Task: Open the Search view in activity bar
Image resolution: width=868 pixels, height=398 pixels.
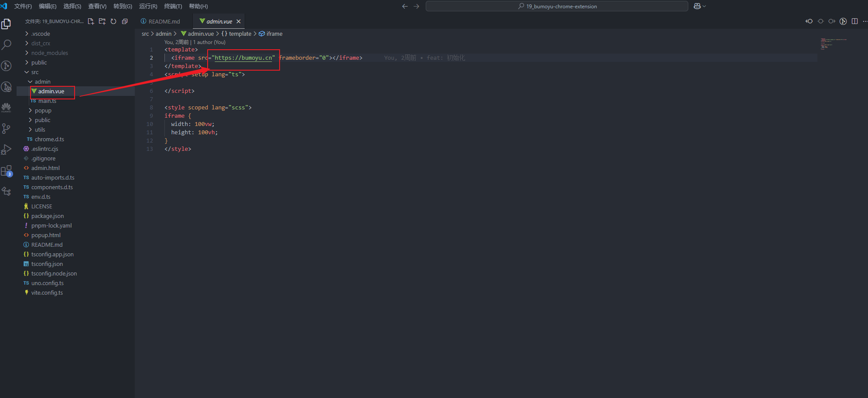Action: coord(6,44)
